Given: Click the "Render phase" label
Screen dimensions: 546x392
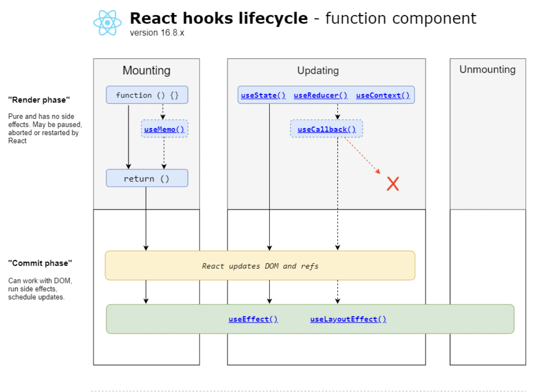Looking at the screenshot, I should (39, 100).
